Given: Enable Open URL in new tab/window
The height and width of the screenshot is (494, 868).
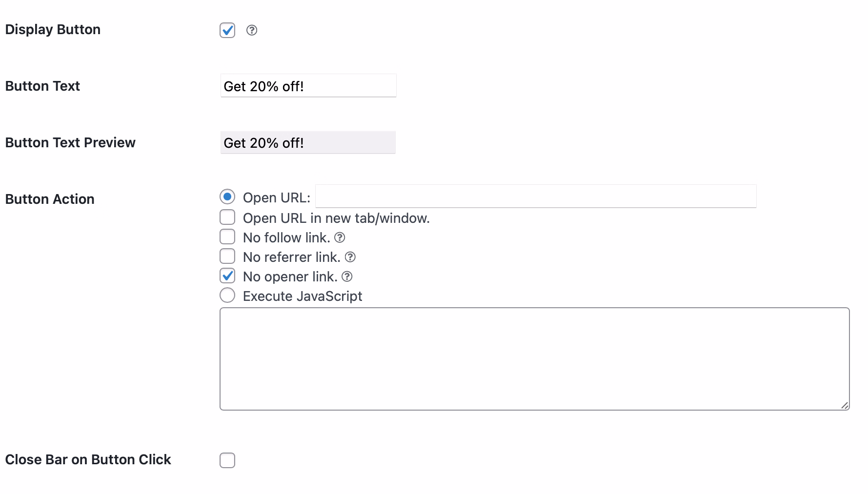Looking at the screenshot, I should 227,217.
